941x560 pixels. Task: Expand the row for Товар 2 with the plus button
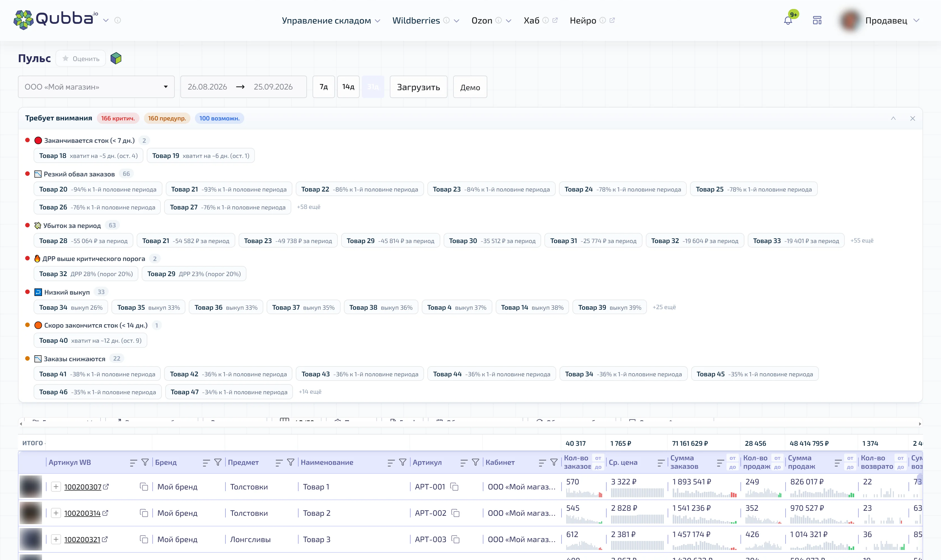point(56,513)
